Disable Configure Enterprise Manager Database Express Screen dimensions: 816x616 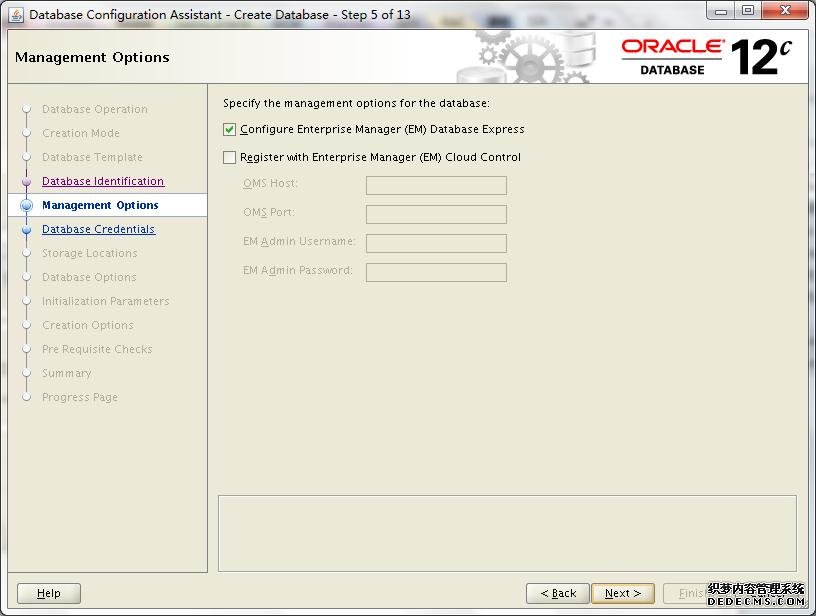coord(230,129)
